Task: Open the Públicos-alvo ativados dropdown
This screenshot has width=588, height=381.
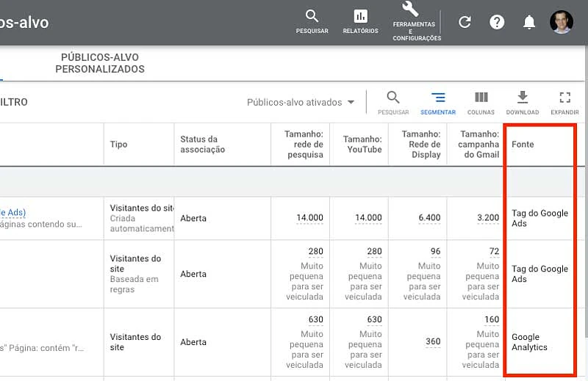Action: tap(301, 102)
